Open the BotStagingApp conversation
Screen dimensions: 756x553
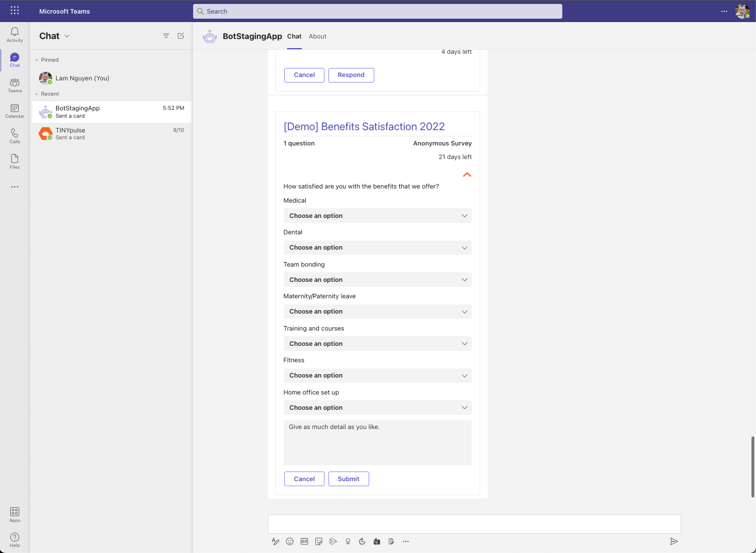112,112
